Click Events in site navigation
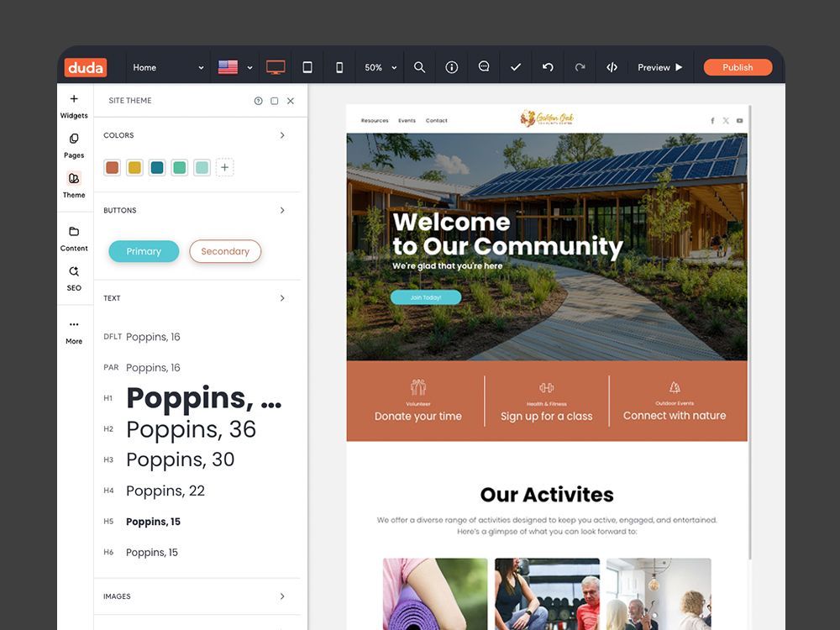This screenshot has width=840, height=630. tap(407, 120)
